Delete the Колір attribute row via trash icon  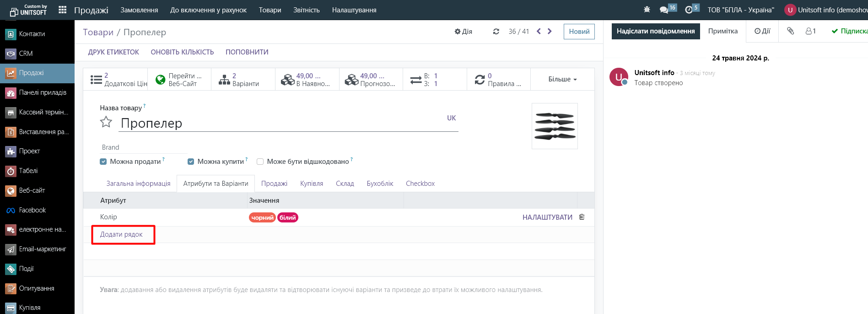tap(582, 217)
